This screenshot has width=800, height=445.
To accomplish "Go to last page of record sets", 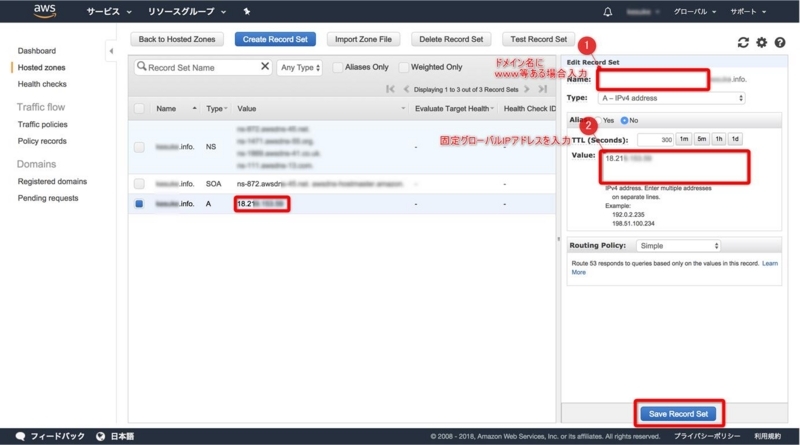I will pos(542,89).
